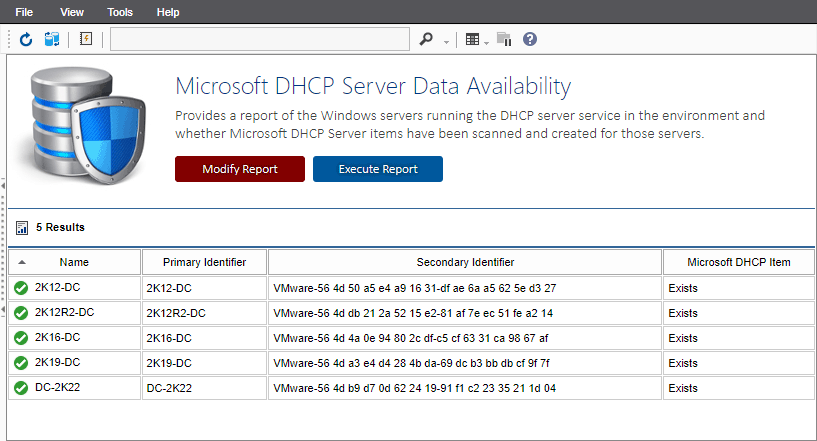Image resolution: width=817 pixels, height=441 pixels.
Task: Click identifier ending db cf 9f 7f
Action: coord(465,363)
